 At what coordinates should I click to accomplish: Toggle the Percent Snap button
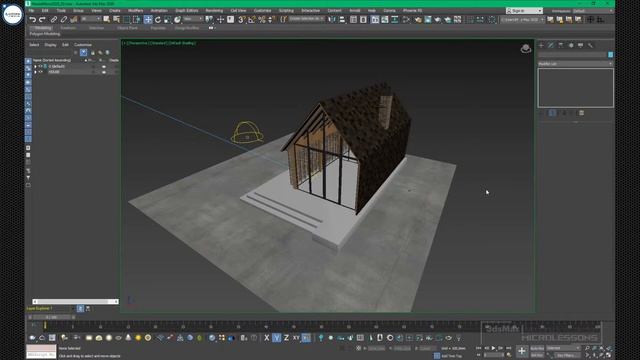click(x=262, y=19)
